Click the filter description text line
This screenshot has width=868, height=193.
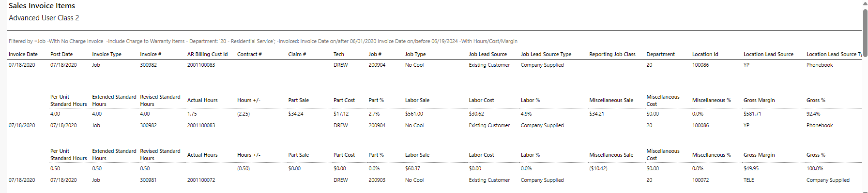click(x=263, y=41)
